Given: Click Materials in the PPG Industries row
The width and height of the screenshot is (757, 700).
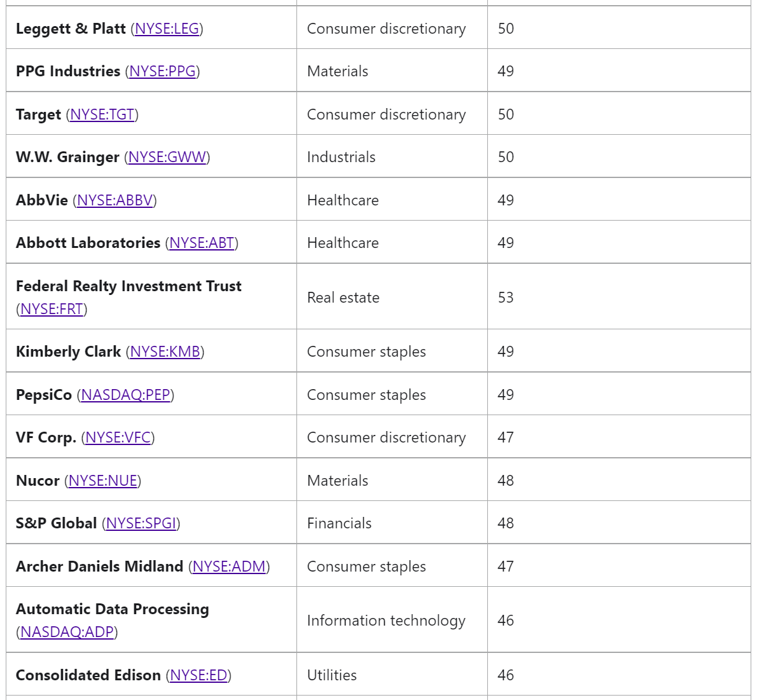Looking at the screenshot, I should point(338,71).
